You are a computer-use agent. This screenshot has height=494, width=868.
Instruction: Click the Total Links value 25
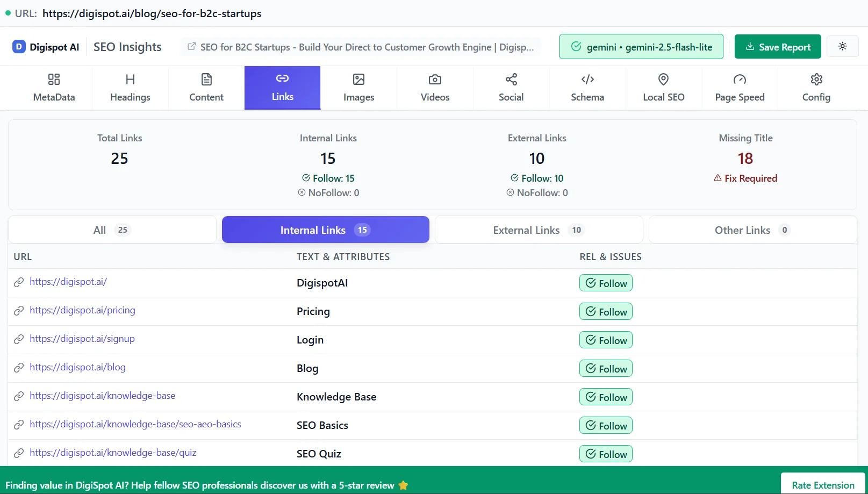pos(119,159)
